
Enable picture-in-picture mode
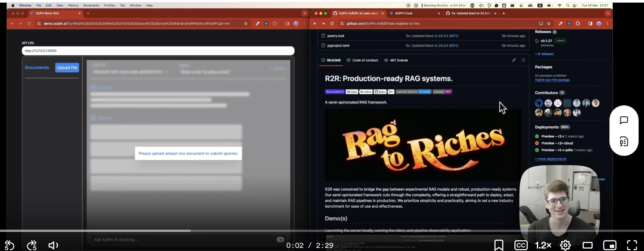610,245
